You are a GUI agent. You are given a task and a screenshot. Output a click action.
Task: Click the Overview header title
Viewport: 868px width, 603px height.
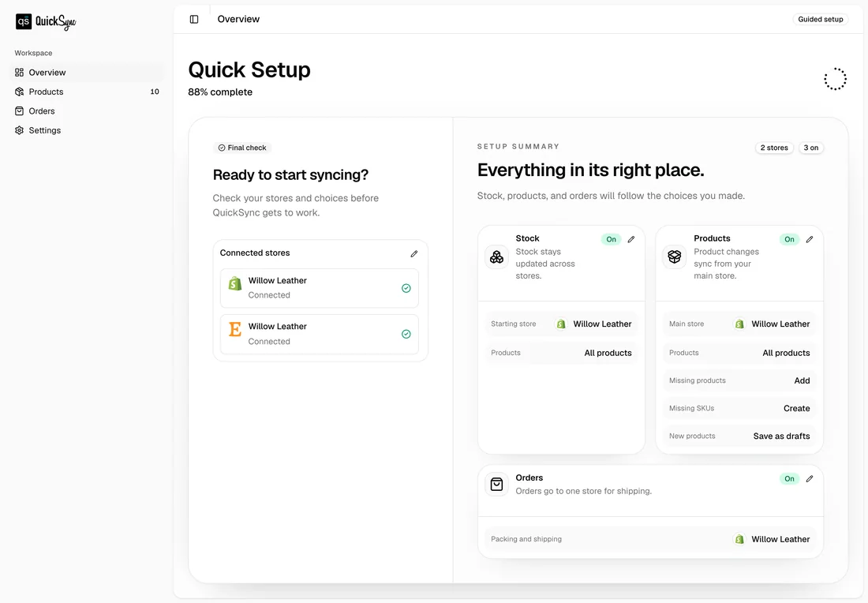click(x=238, y=20)
